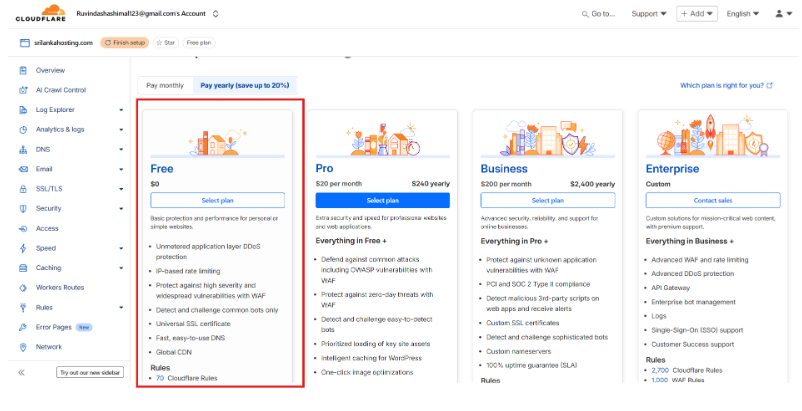This screenshot has height=411, width=802.
Task: Click Select plan under Pro
Action: tap(382, 200)
